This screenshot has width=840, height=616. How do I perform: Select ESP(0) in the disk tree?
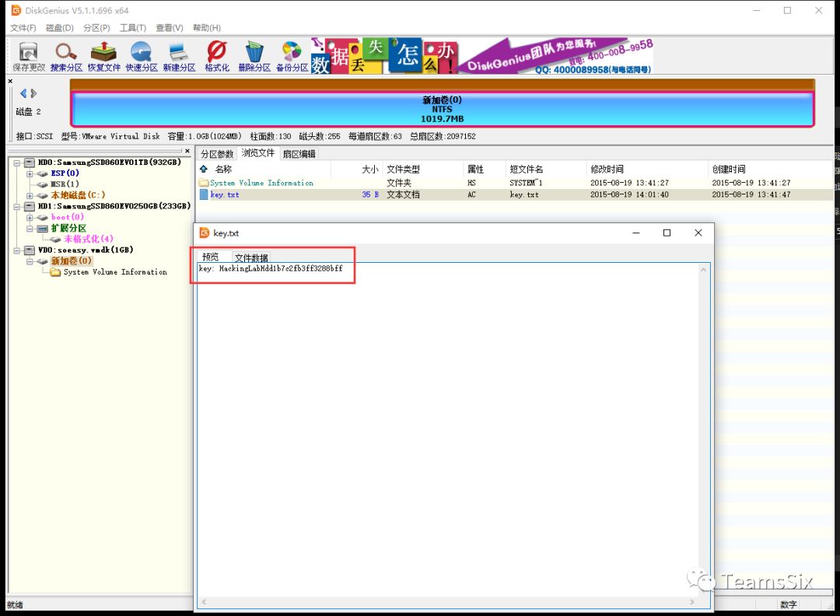65,173
